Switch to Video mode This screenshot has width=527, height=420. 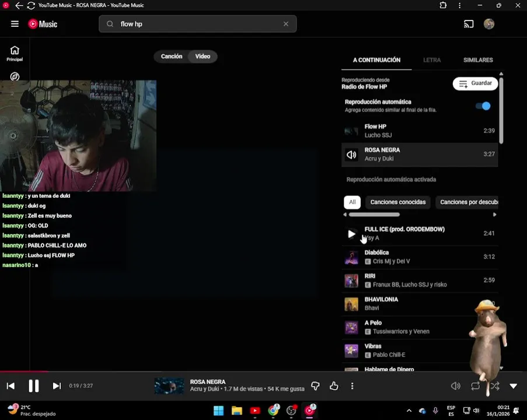pos(203,57)
